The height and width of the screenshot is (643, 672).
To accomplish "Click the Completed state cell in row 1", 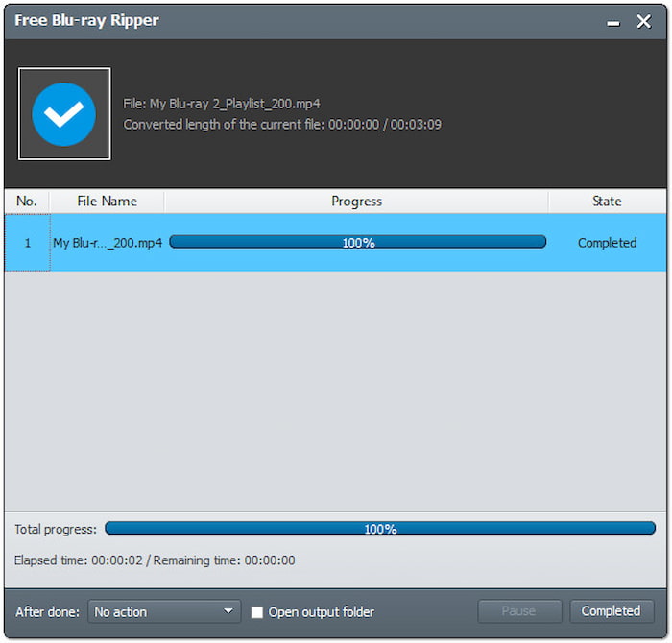I will click(607, 243).
